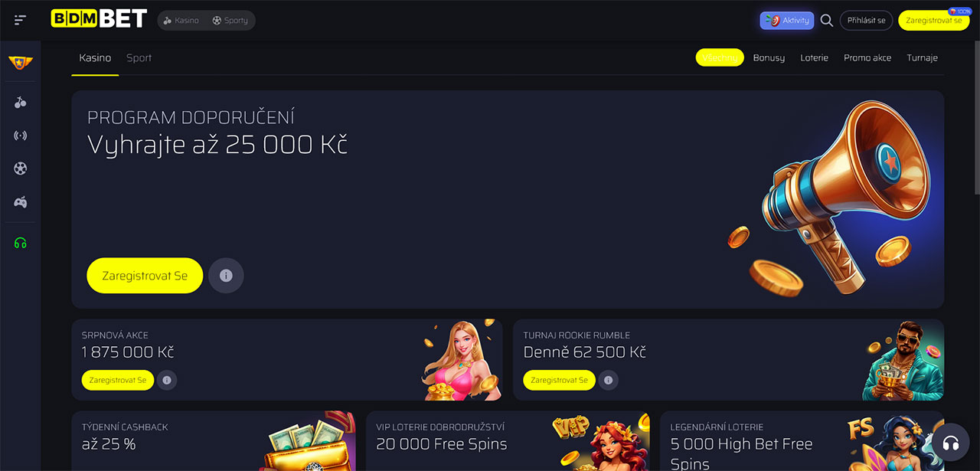980x471 pixels.
Task: Open the Týdenní cashback promo card
Action: pos(214,441)
